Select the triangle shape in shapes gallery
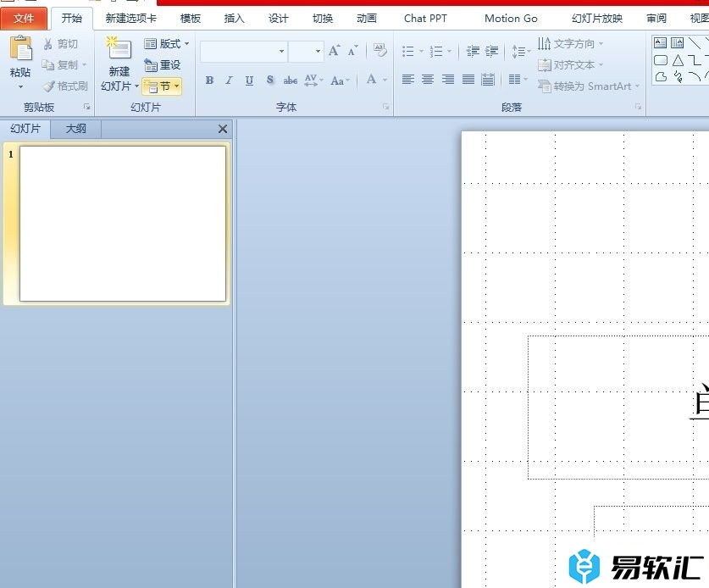The height and width of the screenshot is (588, 709). click(678, 60)
